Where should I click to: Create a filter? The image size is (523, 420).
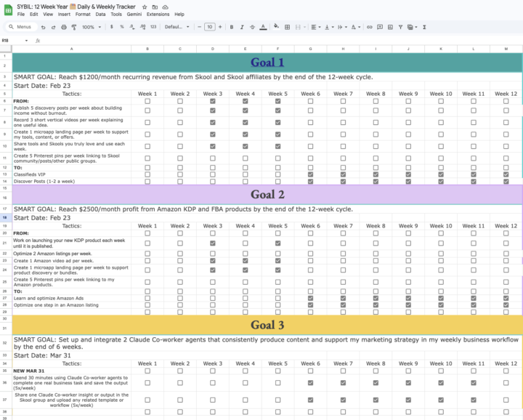point(400,27)
